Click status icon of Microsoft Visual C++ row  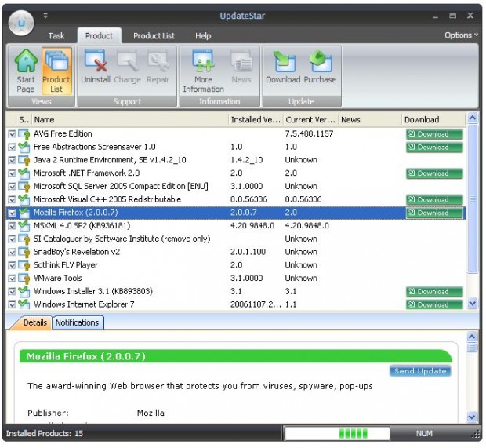click(24, 199)
